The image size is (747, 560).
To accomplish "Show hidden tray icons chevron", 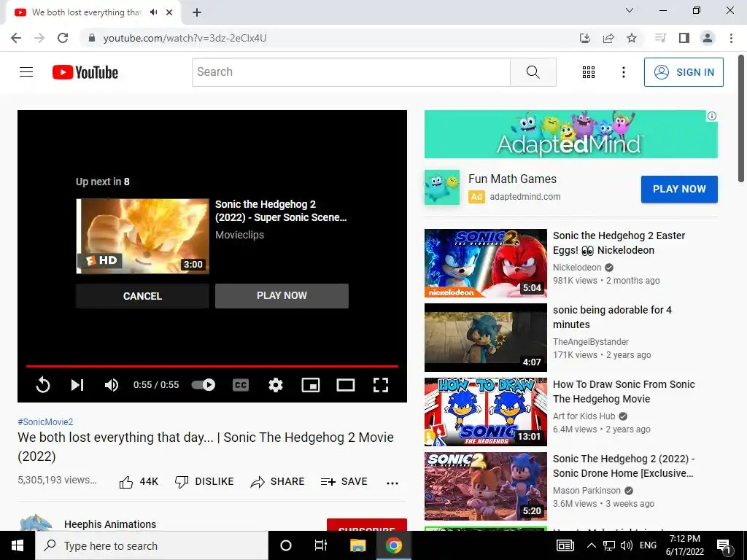I will tap(591, 545).
